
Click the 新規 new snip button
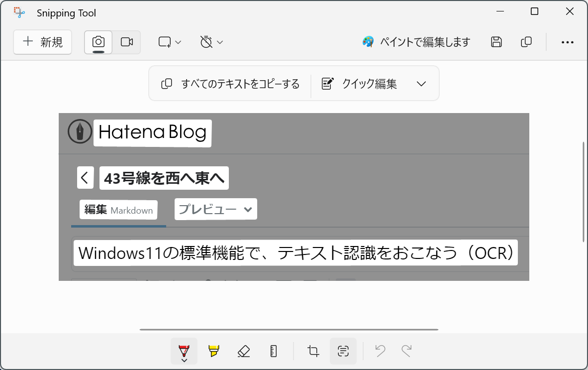point(42,42)
